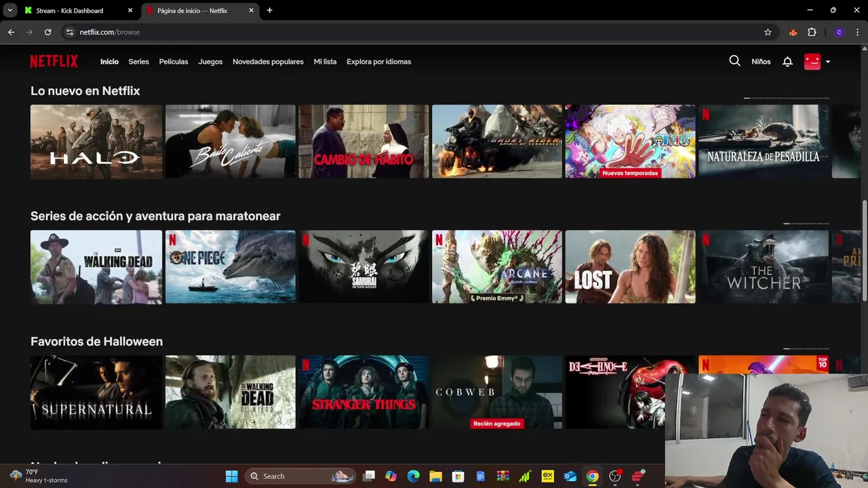The image size is (868, 488).
Task: Open the Samurái de ojos azules thumbnail
Action: pyautogui.click(x=364, y=267)
